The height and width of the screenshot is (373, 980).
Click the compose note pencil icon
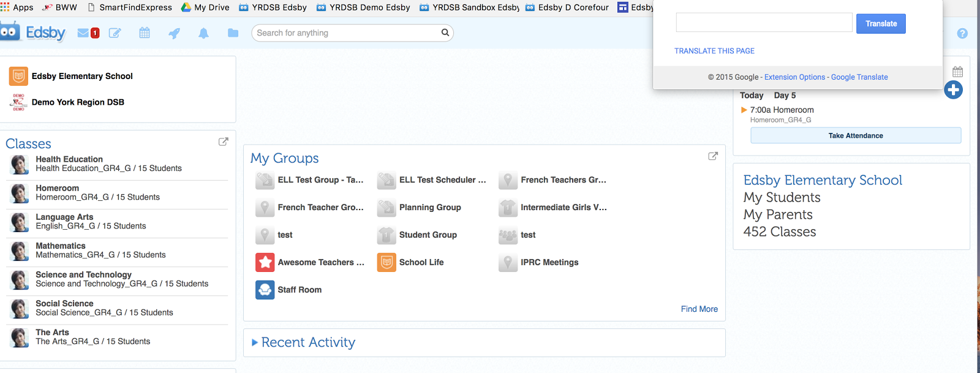(115, 33)
